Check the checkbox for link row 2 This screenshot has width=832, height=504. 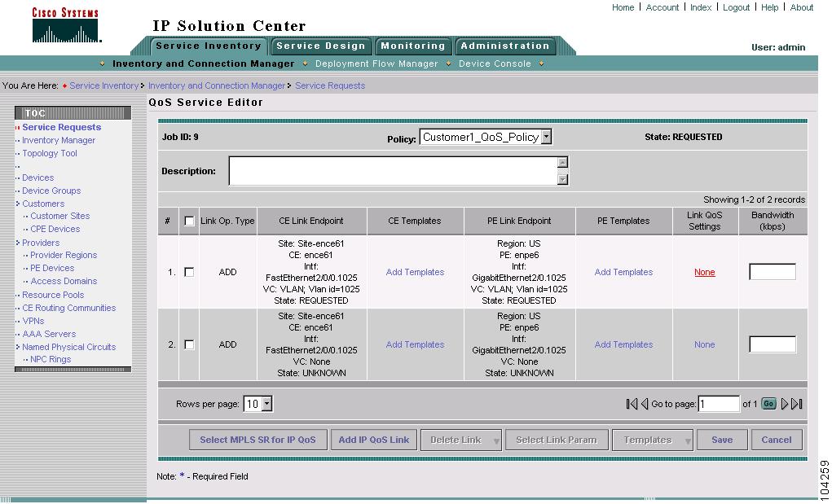tap(189, 344)
